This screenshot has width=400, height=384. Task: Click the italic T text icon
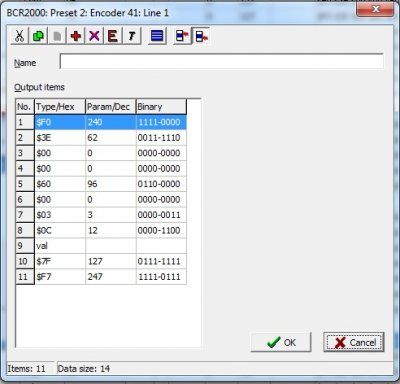pyautogui.click(x=132, y=36)
